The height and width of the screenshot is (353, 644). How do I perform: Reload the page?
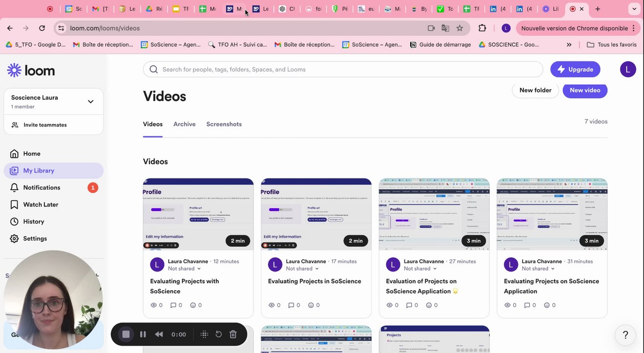click(42, 28)
